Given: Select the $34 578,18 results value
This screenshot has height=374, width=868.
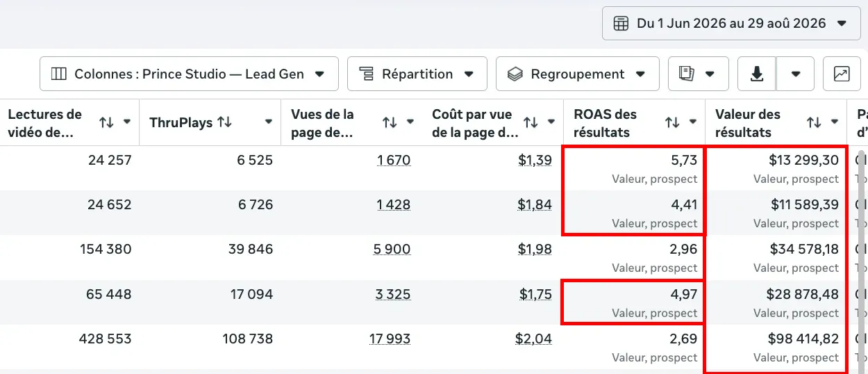Looking at the screenshot, I should coord(804,249).
